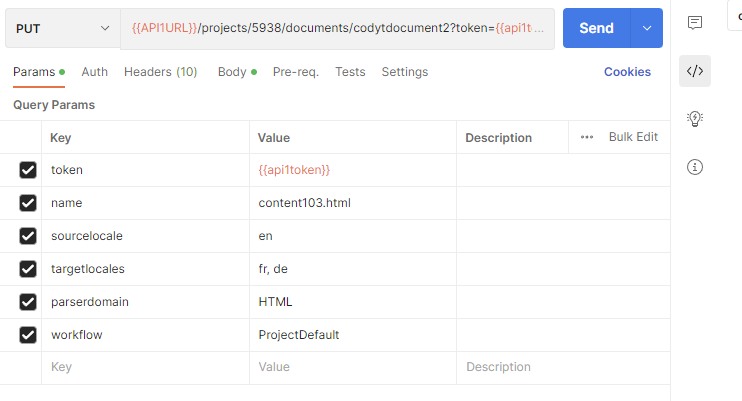
Task: Uncheck the token parameter checkbox
Action: click(28, 171)
